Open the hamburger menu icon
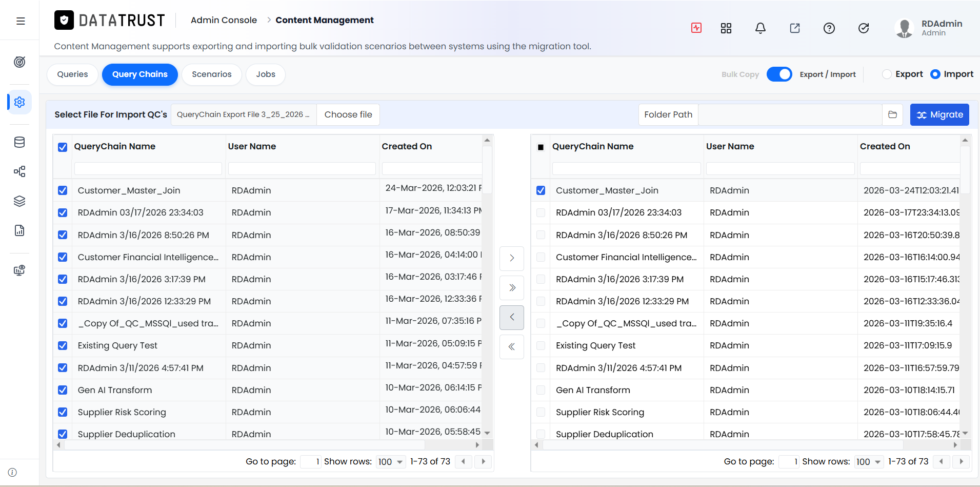Viewport: 980px width, 487px height. pyautogui.click(x=21, y=21)
